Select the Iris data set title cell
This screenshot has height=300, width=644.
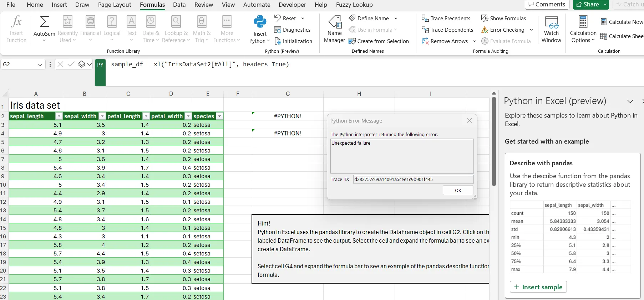point(36,105)
